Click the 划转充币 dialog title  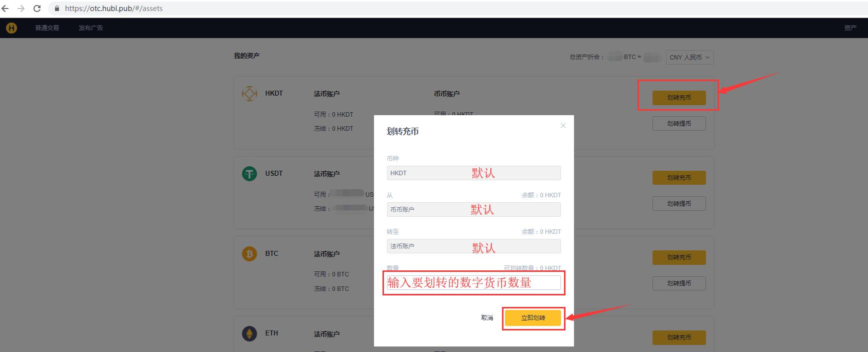402,131
